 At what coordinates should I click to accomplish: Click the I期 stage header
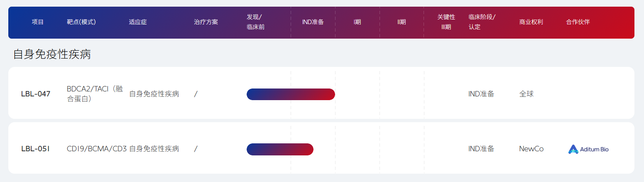point(357,22)
